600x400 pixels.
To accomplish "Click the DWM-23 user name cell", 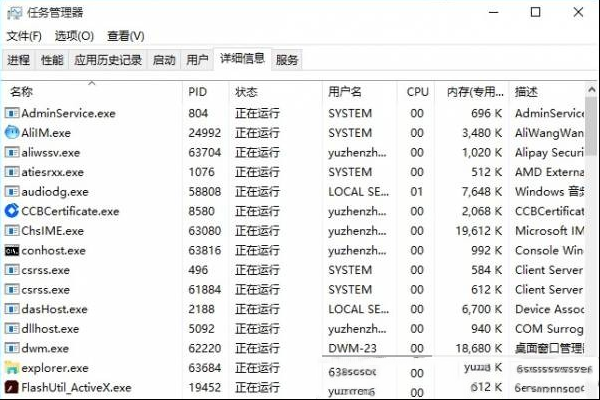I will point(352,348).
